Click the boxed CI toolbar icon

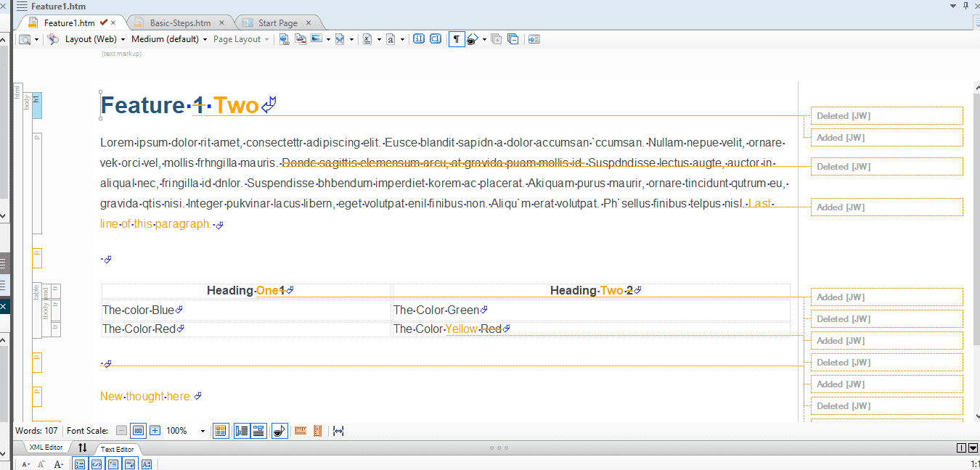point(436,39)
